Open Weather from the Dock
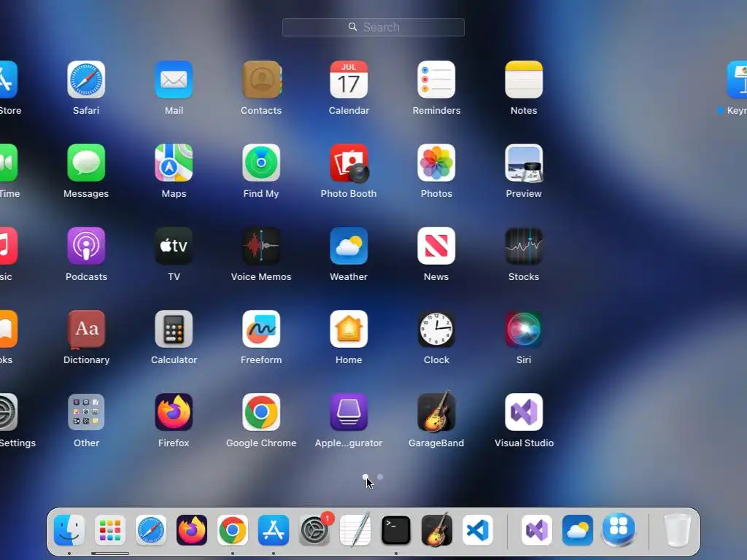 click(x=578, y=530)
